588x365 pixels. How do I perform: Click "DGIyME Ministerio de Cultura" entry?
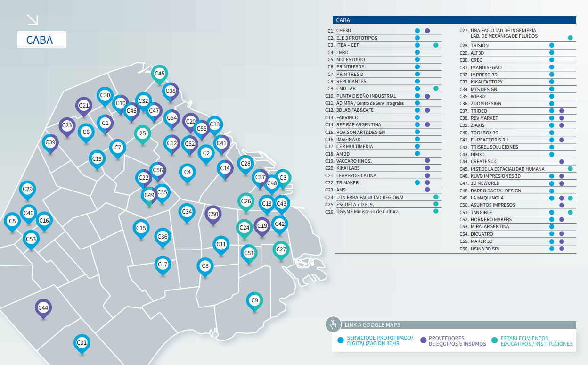367,212
